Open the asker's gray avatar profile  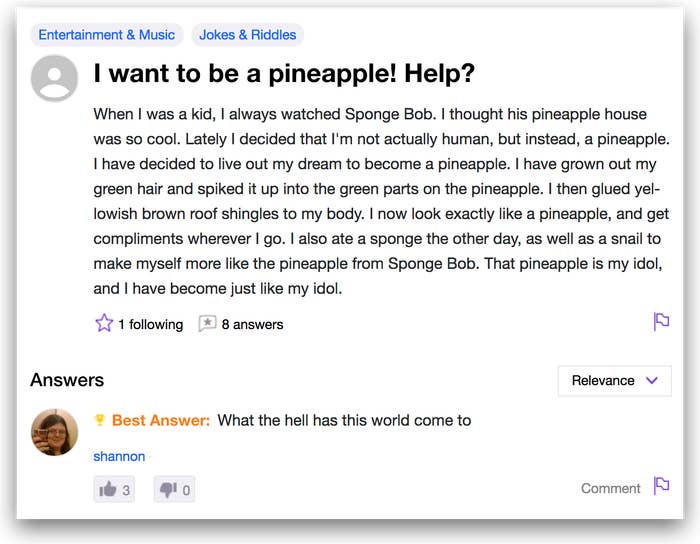tap(54, 78)
